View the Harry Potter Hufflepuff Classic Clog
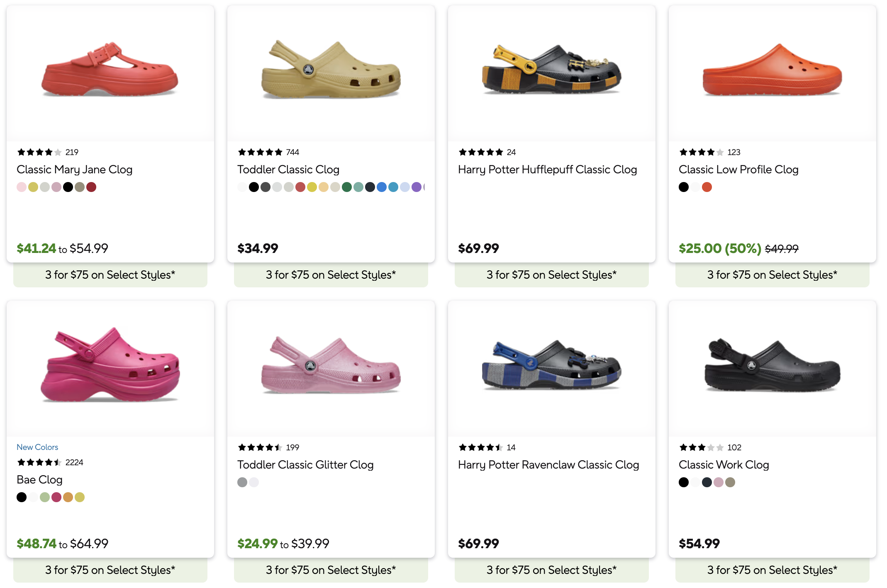Screen dimensions: 887x588 click(x=548, y=169)
